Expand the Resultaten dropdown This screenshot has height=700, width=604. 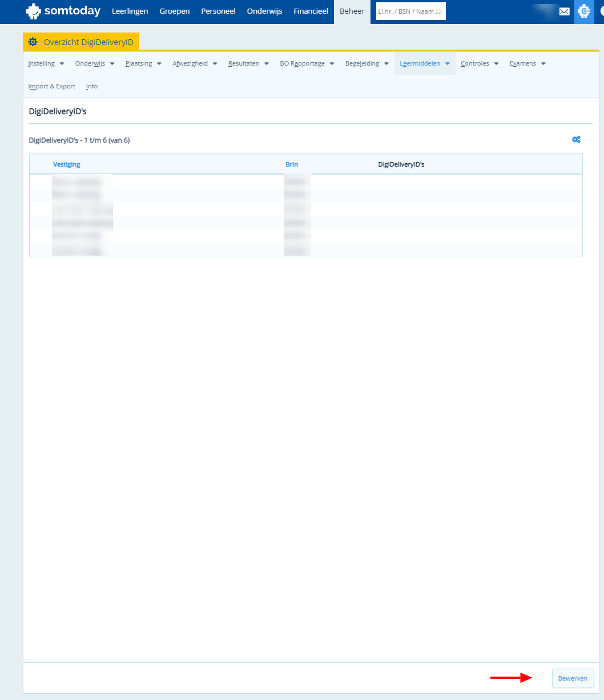(248, 63)
